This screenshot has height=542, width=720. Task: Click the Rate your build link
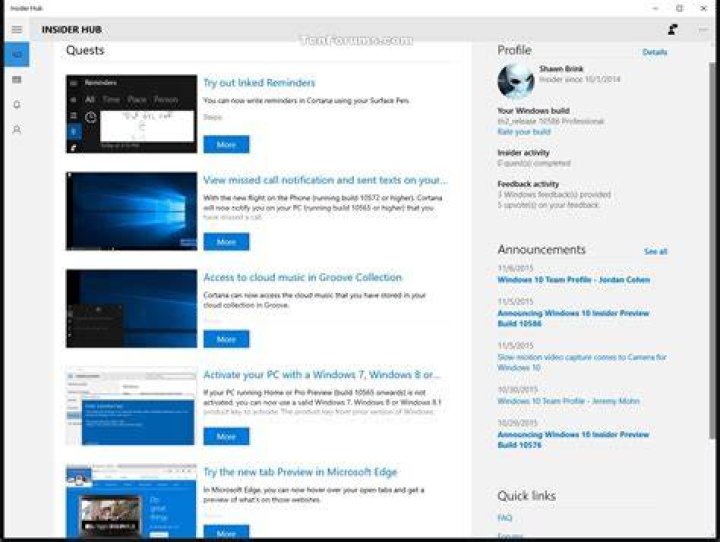[524, 132]
